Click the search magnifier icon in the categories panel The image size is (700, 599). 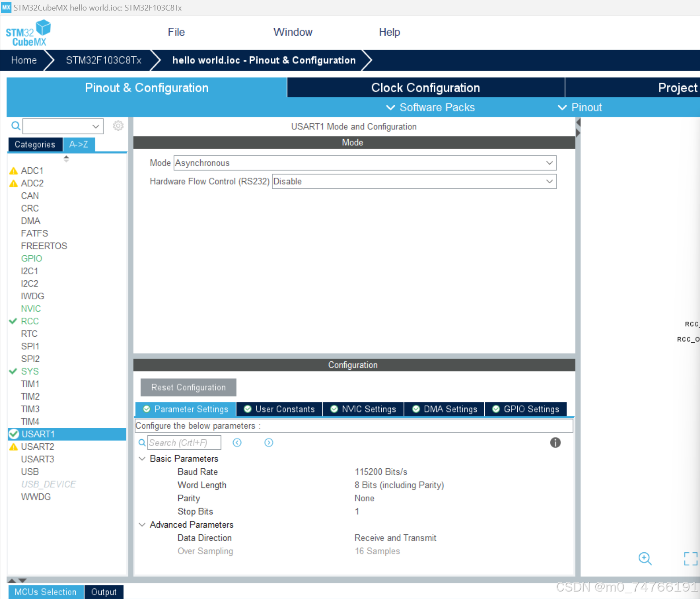pos(16,126)
